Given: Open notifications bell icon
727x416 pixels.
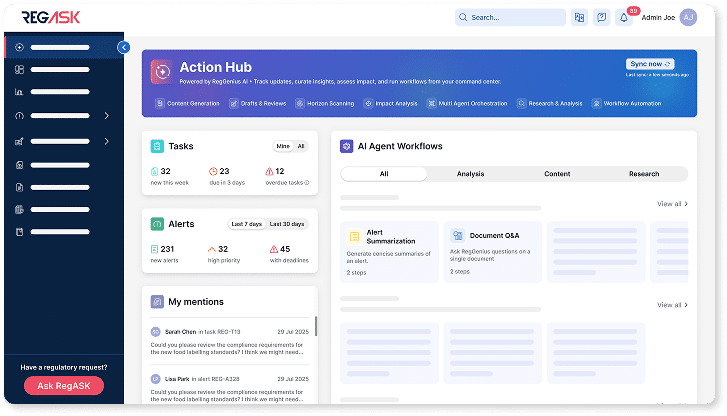Looking at the screenshot, I should point(624,18).
